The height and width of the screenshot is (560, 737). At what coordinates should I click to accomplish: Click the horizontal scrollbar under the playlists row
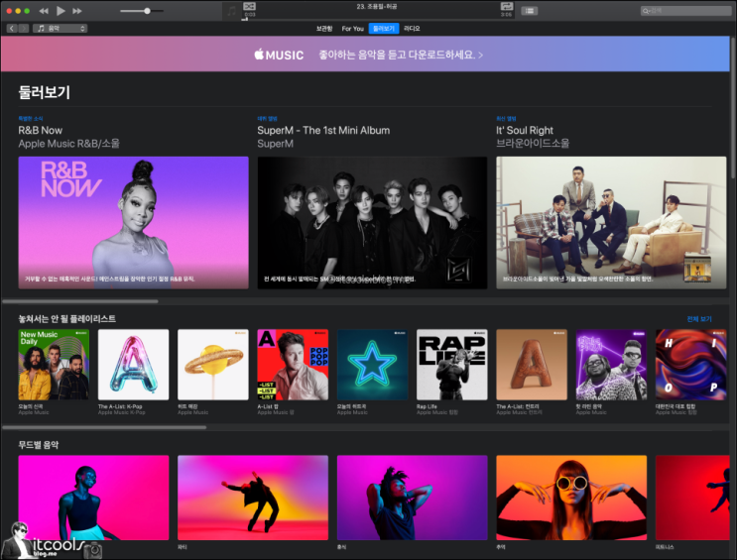click(x=104, y=427)
